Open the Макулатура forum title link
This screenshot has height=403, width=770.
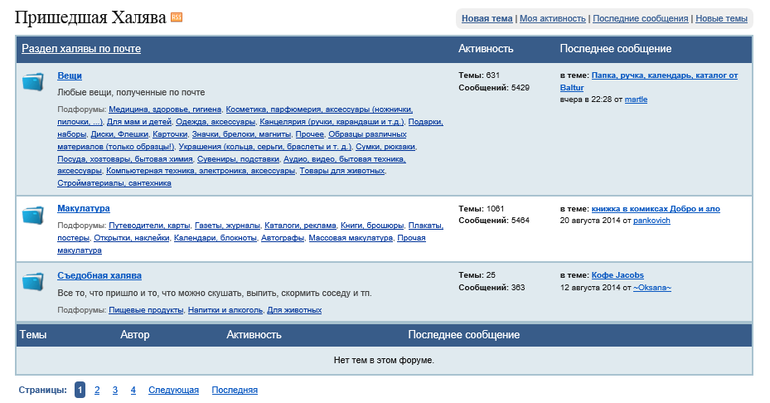(x=83, y=208)
